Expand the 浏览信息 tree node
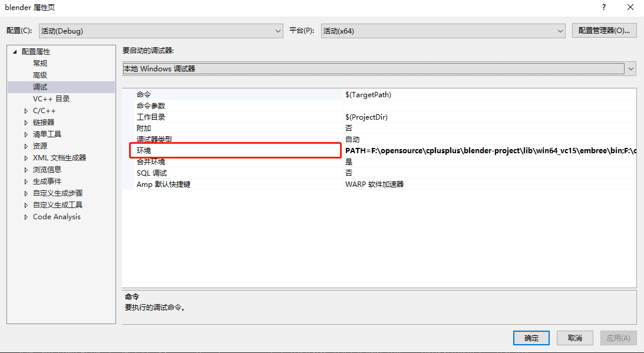The width and height of the screenshot is (644, 353). coord(27,170)
